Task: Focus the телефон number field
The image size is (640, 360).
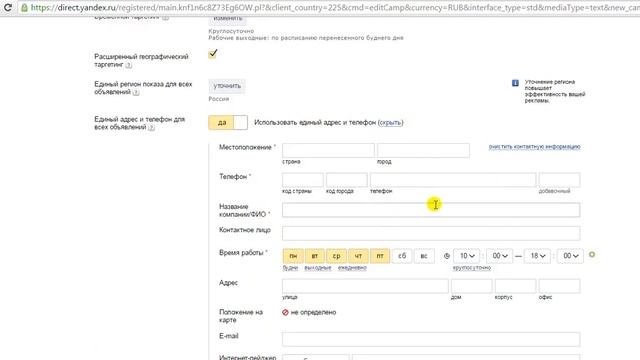Action: pos(453,180)
